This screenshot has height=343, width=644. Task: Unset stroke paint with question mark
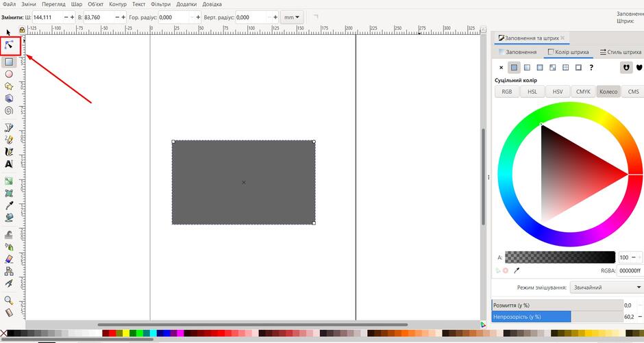(591, 68)
